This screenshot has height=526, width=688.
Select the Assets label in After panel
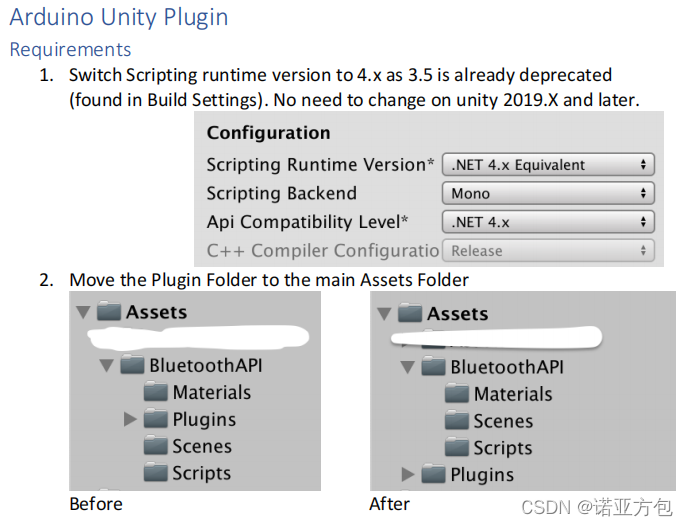458,314
